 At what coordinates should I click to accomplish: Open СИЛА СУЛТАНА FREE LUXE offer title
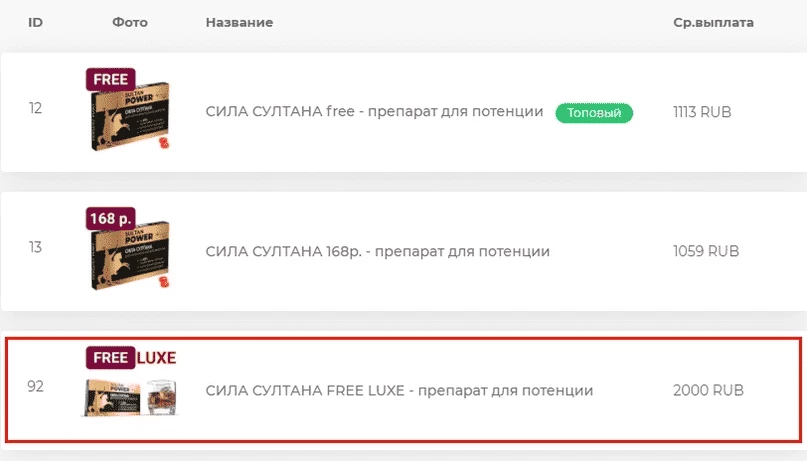coord(399,391)
